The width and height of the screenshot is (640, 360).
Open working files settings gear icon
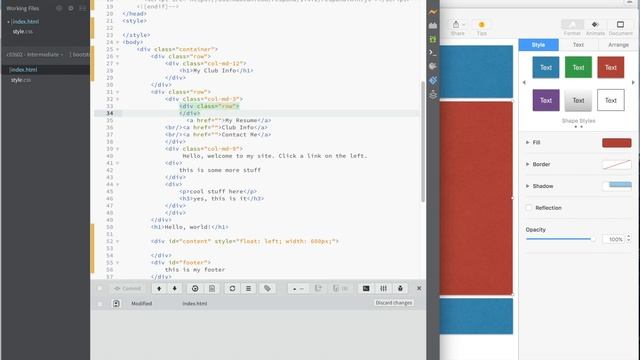click(71, 8)
